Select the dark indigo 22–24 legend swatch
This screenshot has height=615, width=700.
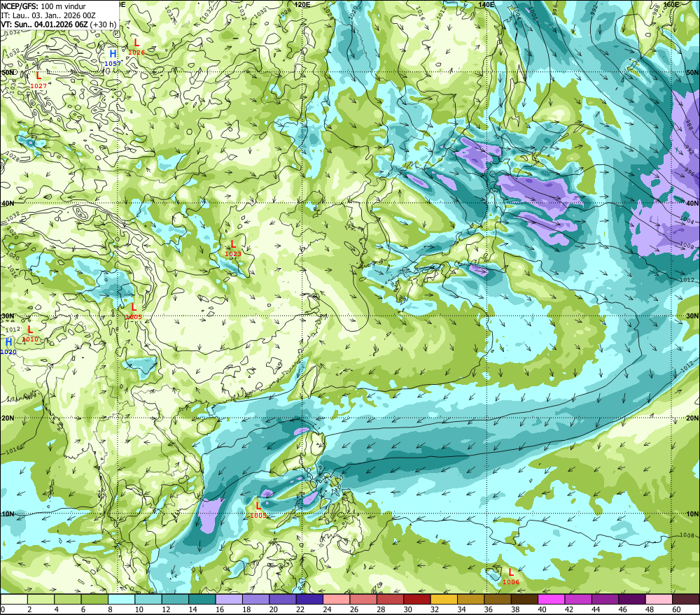(310, 599)
